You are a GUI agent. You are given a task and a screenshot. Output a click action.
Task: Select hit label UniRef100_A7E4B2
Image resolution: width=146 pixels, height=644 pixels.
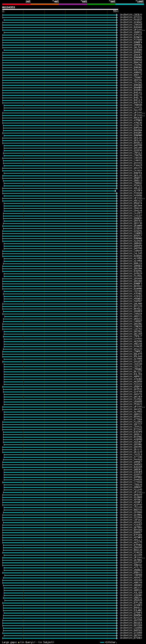[131, 294]
